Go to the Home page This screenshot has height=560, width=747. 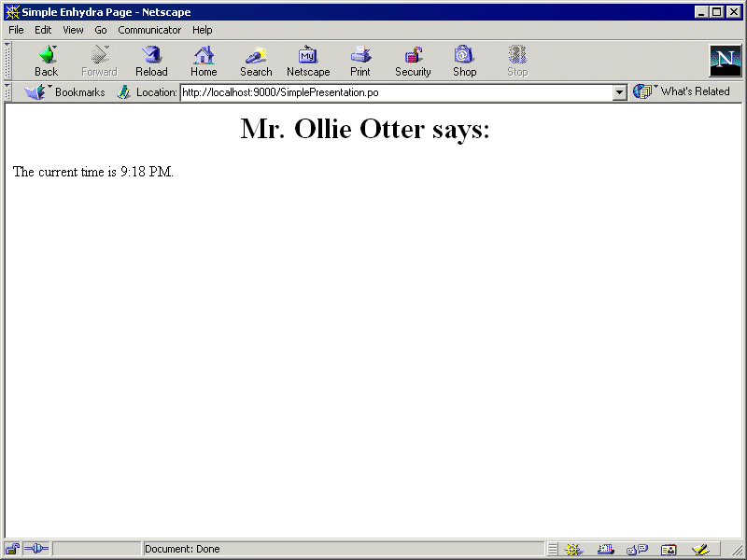click(x=204, y=61)
